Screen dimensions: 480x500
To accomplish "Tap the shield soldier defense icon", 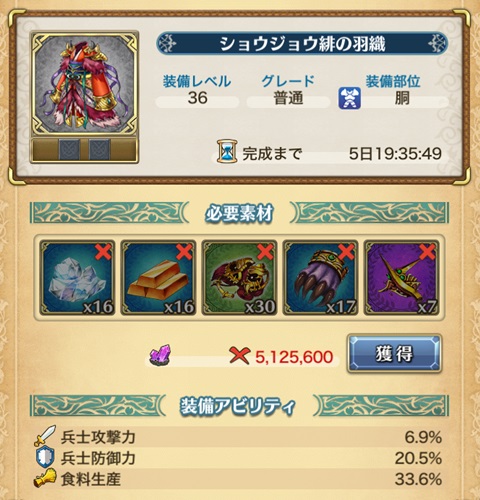I will coord(45,457).
